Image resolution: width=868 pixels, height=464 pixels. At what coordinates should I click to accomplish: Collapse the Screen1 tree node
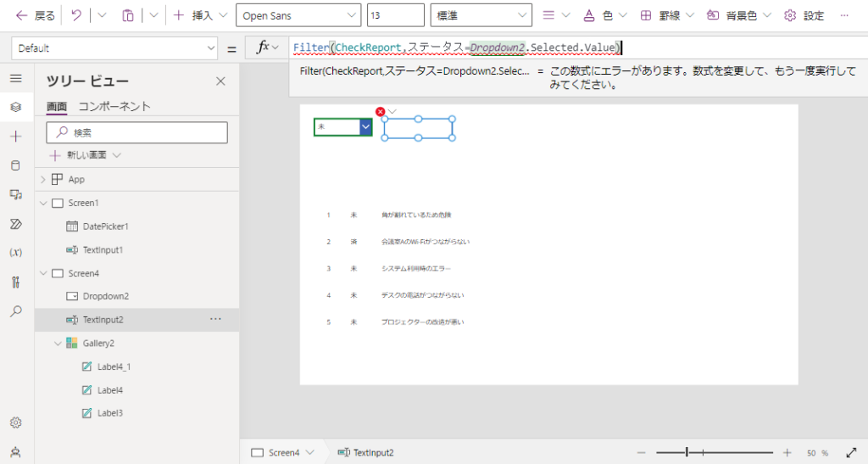point(43,204)
